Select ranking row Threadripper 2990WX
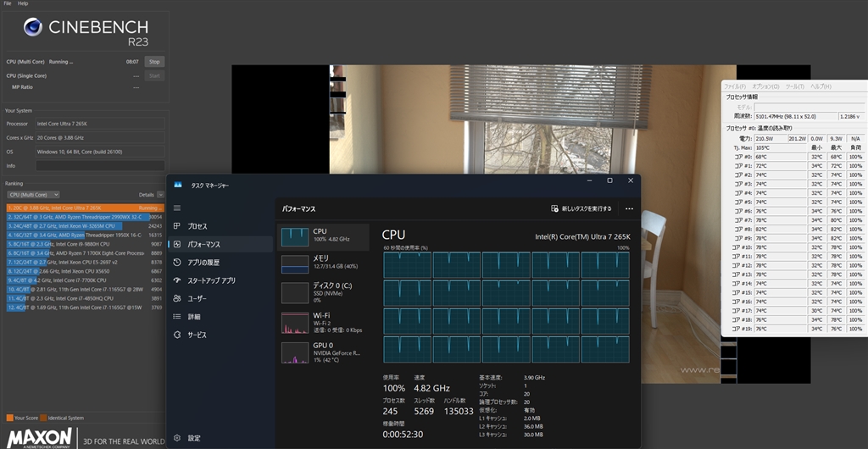 tap(86, 217)
